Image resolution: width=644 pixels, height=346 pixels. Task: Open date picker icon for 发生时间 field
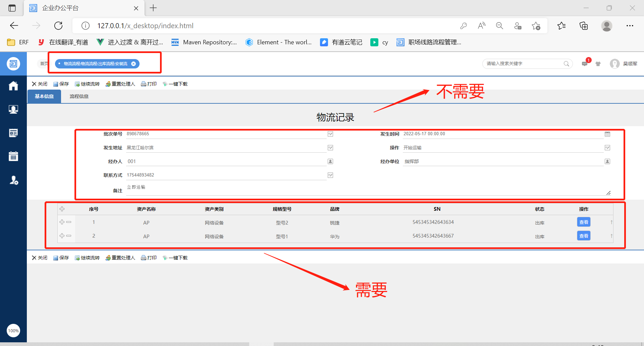pyautogui.click(x=607, y=134)
